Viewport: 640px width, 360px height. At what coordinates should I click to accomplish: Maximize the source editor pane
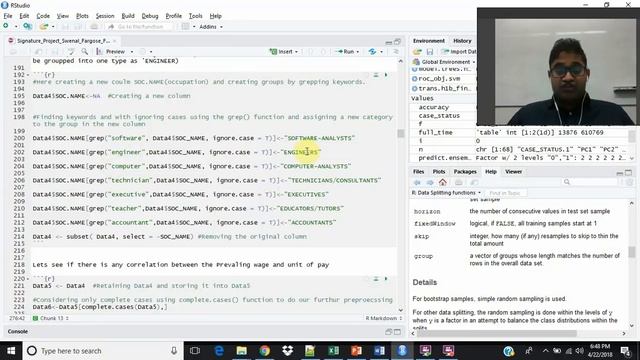397,42
